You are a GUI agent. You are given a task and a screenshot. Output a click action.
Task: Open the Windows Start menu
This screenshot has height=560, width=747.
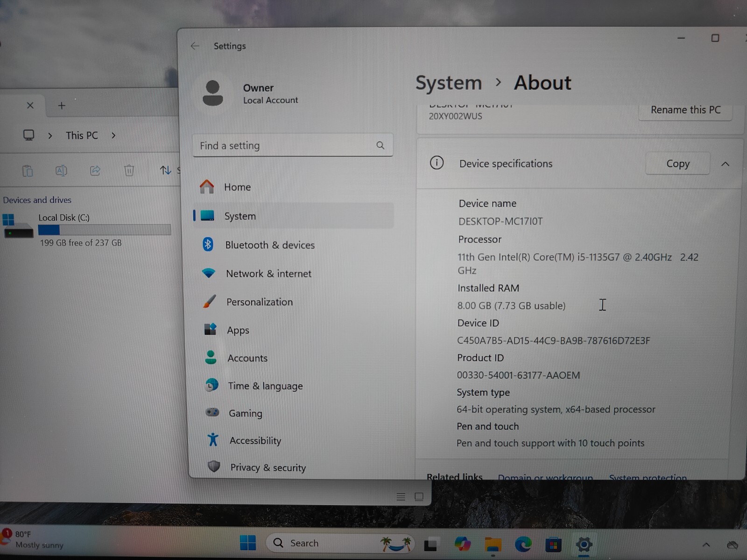248,543
